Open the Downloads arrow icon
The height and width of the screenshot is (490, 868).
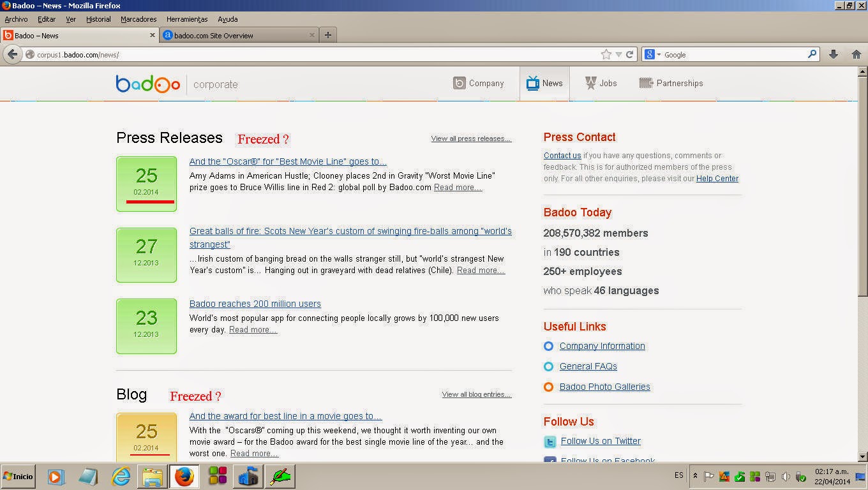[833, 55]
